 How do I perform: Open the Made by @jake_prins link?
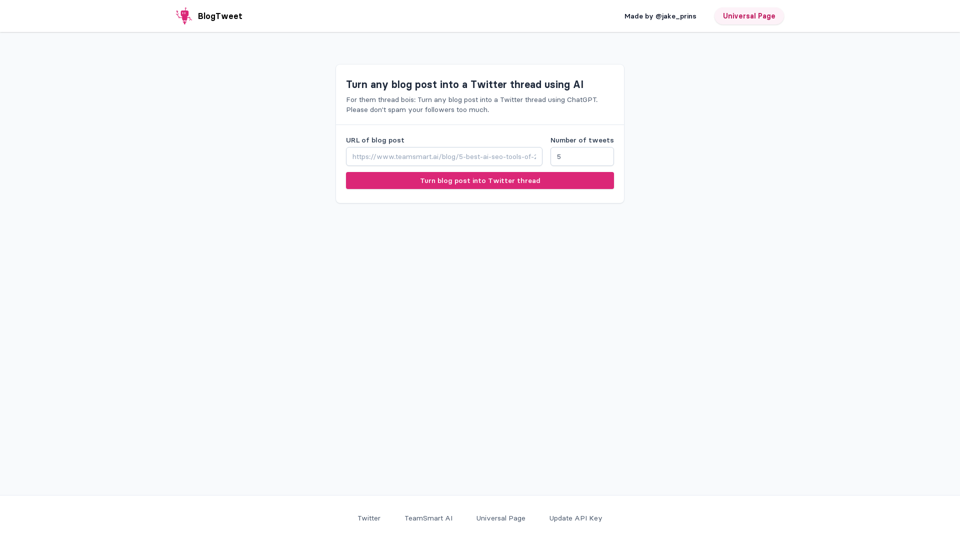[x=660, y=16]
